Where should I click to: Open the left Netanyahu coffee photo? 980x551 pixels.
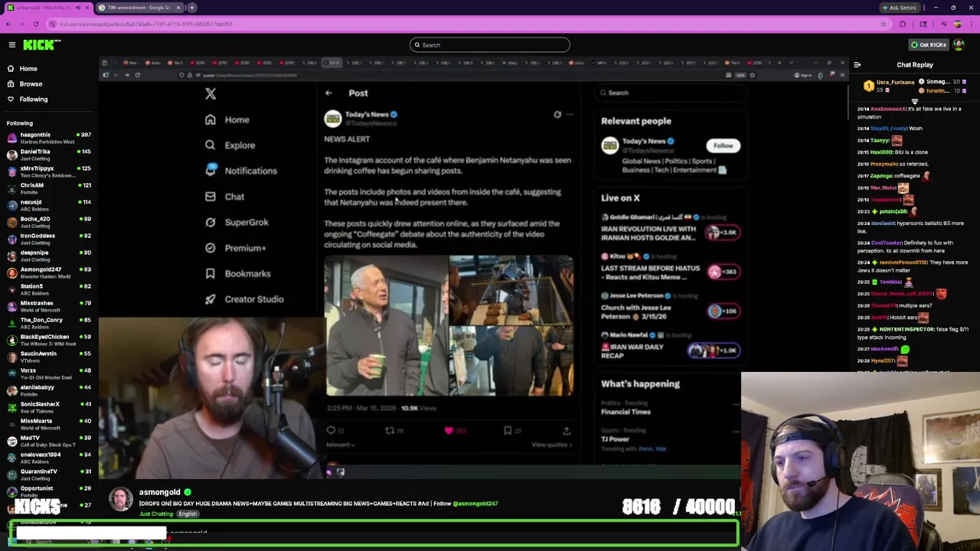coord(386,326)
